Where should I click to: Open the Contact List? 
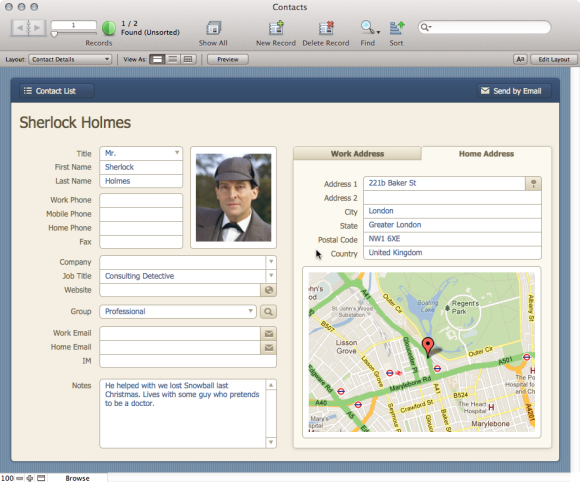(x=57, y=91)
